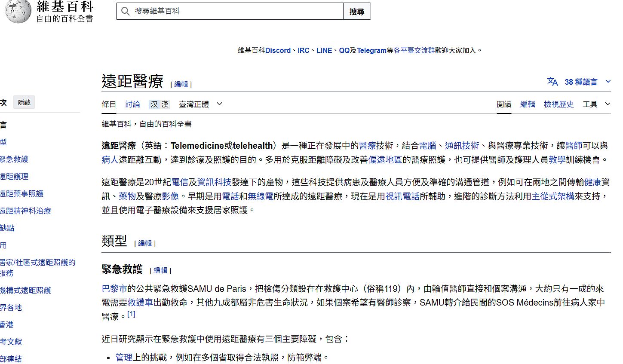Open the Telegram group link
Image resolution: width=623 pixels, height=364 pixels.
click(371, 51)
